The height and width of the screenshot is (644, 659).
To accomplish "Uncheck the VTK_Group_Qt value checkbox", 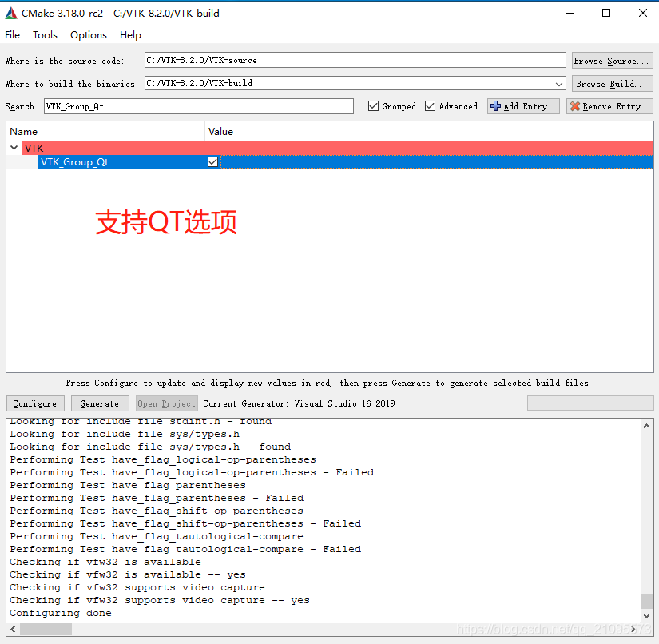I will pos(212,162).
